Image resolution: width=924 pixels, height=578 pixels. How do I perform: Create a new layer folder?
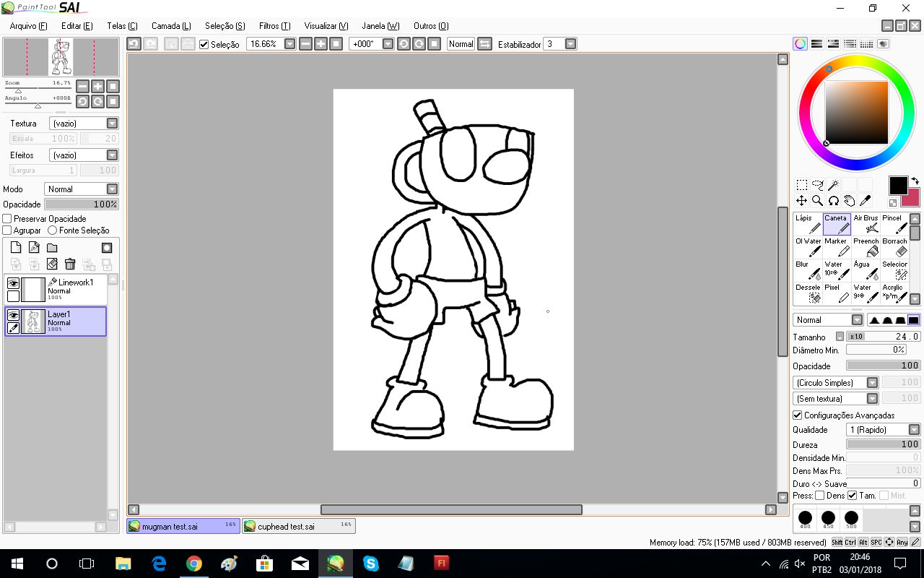click(x=52, y=248)
